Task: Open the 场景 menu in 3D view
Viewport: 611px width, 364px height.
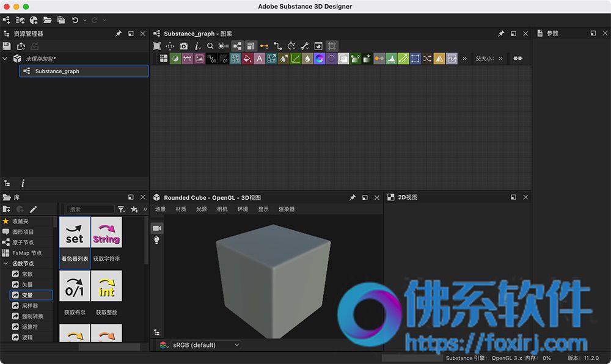Action: pyautogui.click(x=160, y=209)
